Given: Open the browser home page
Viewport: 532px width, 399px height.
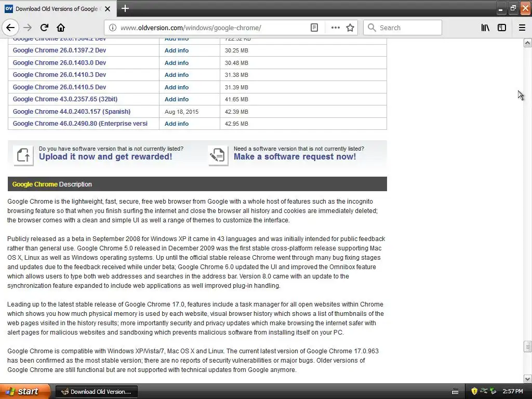Looking at the screenshot, I should pyautogui.click(x=61, y=28).
